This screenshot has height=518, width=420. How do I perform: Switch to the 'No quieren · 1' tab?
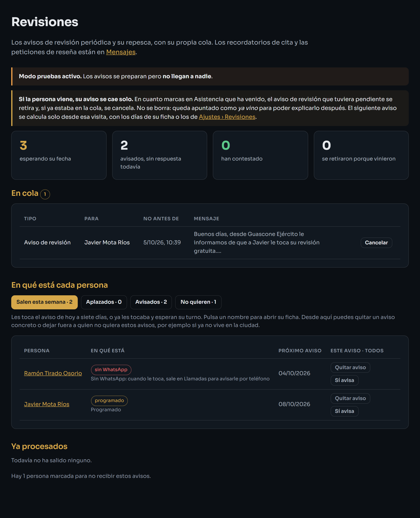pyautogui.click(x=198, y=302)
